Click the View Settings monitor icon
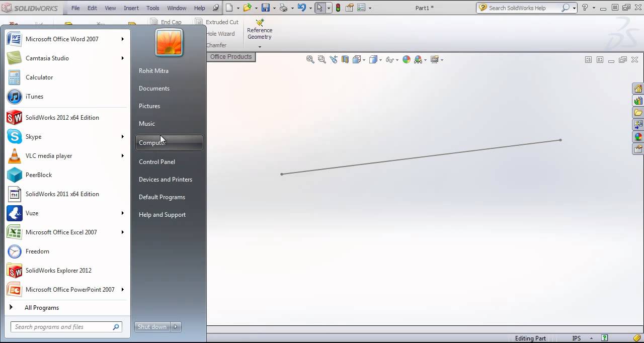Viewport: 644px width, 343px height. (x=435, y=59)
